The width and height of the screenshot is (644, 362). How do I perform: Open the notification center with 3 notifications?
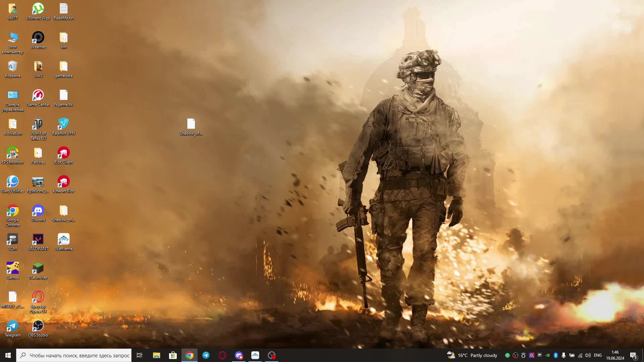633,355
